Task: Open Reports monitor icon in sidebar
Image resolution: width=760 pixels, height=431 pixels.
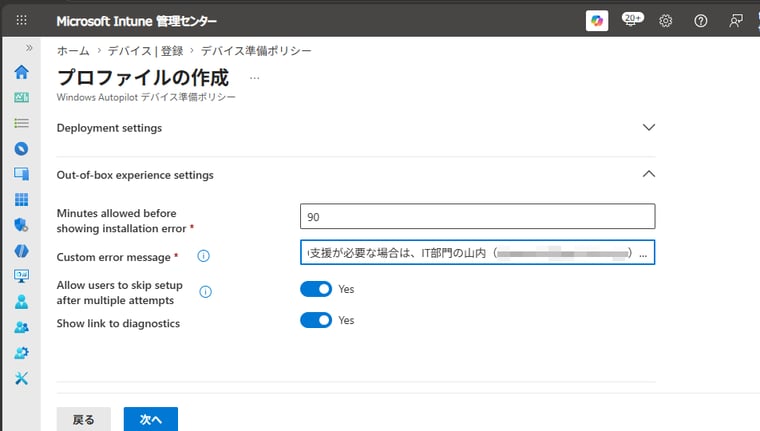Action: point(21,276)
